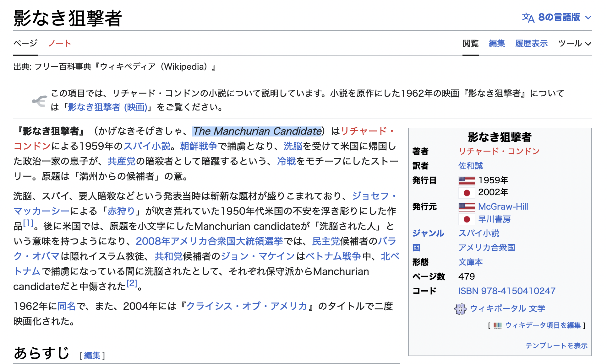This screenshot has height=364, width=607.
Task: Click the US flag beside 1959年
Action: coord(467,181)
